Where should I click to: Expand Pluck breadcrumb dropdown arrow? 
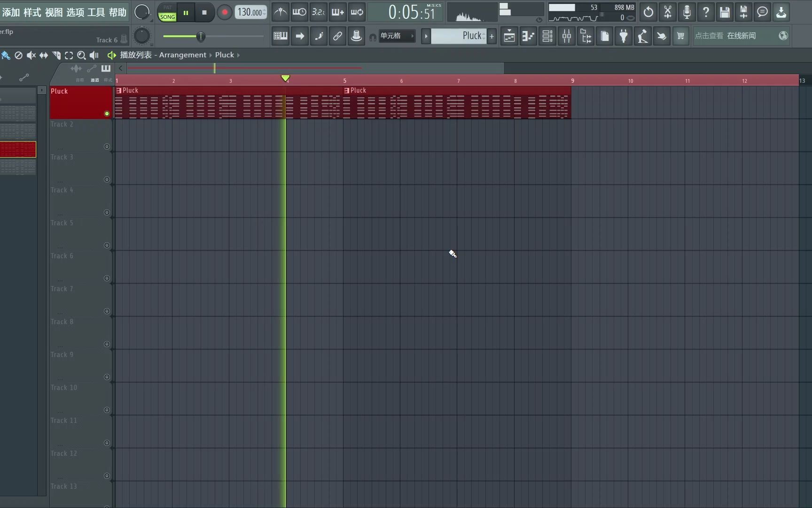(x=238, y=55)
